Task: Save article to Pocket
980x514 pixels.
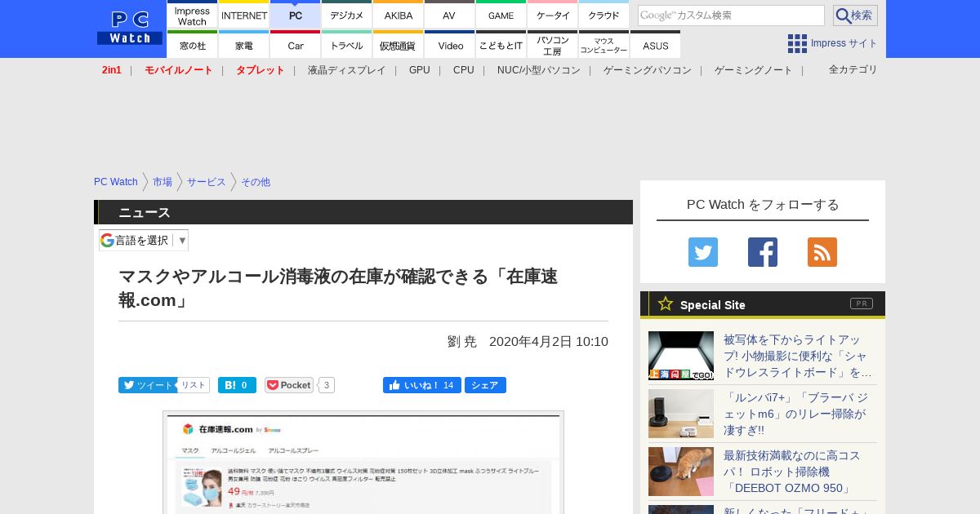Action: (289, 385)
